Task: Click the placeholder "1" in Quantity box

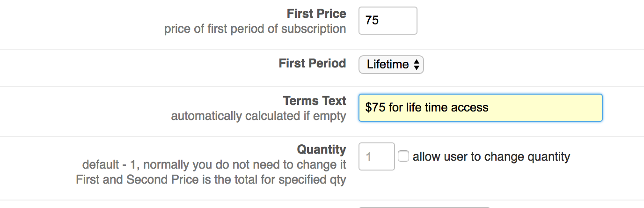Action: [369, 156]
